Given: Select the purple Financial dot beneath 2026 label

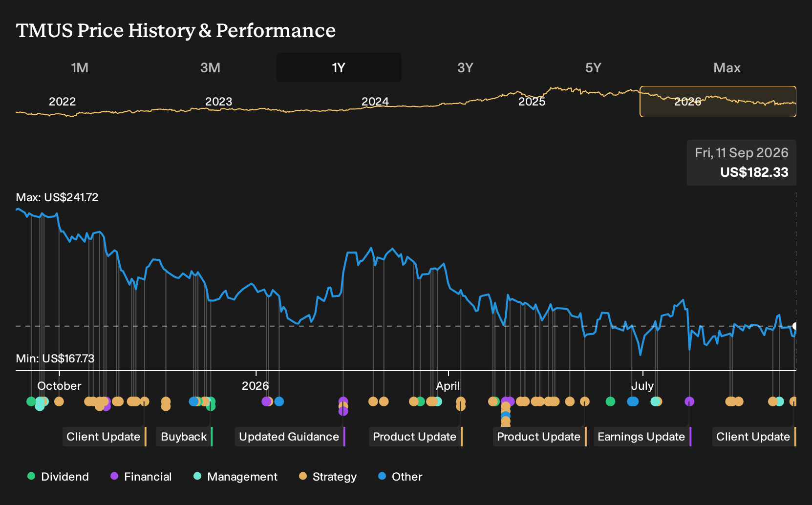Looking at the screenshot, I should 266,401.
